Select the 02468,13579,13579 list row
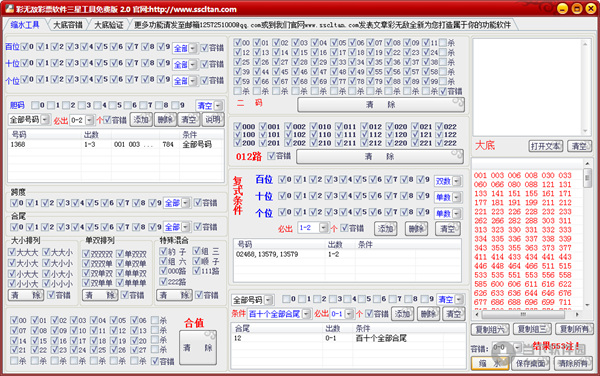This screenshot has width=600, height=376. [347, 254]
